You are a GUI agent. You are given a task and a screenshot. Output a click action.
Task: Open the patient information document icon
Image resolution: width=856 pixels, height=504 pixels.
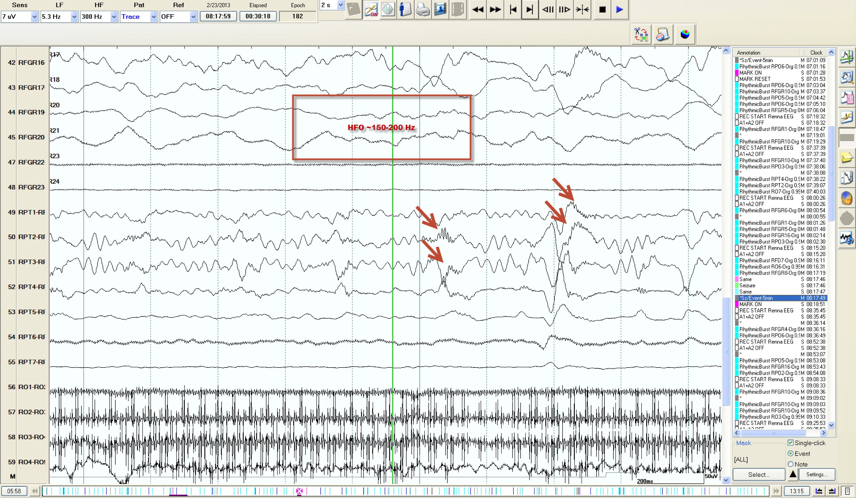(x=405, y=10)
